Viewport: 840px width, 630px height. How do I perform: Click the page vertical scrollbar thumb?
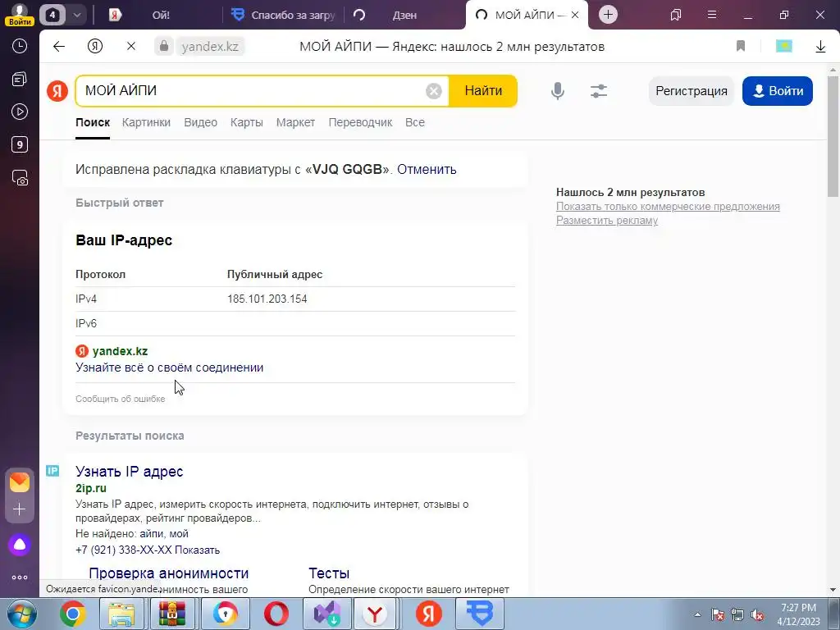pos(833,136)
